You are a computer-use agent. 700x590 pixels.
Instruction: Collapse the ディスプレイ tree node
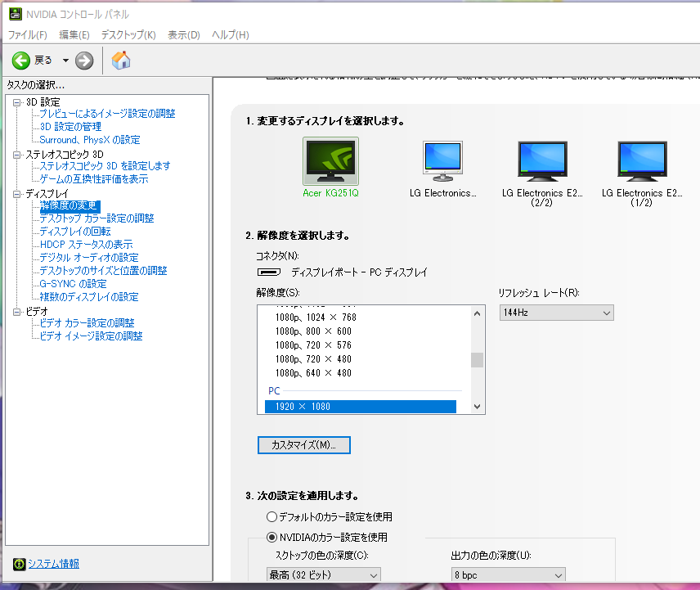(16, 194)
